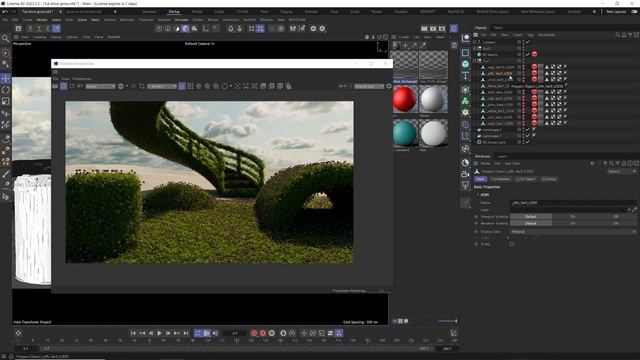640x360 pixels.
Task: Click the Text spline icon in object palette
Action: tap(465, 76)
